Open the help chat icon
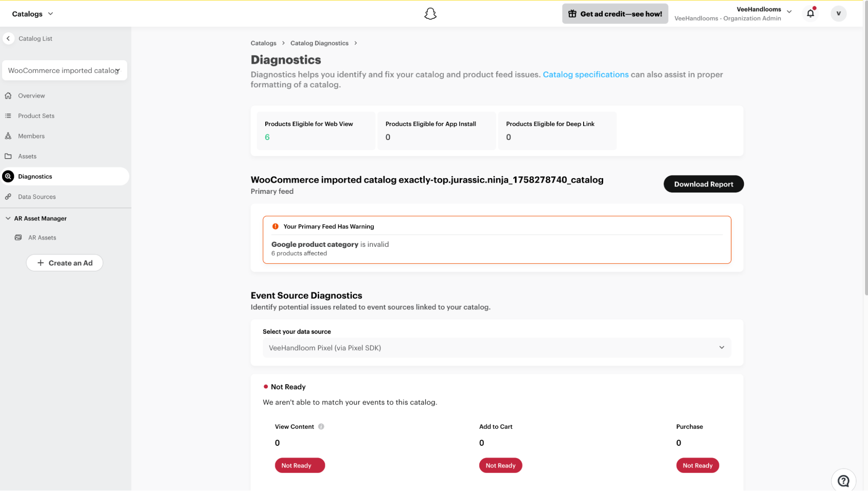The width and height of the screenshot is (868, 491). [x=843, y=480]
